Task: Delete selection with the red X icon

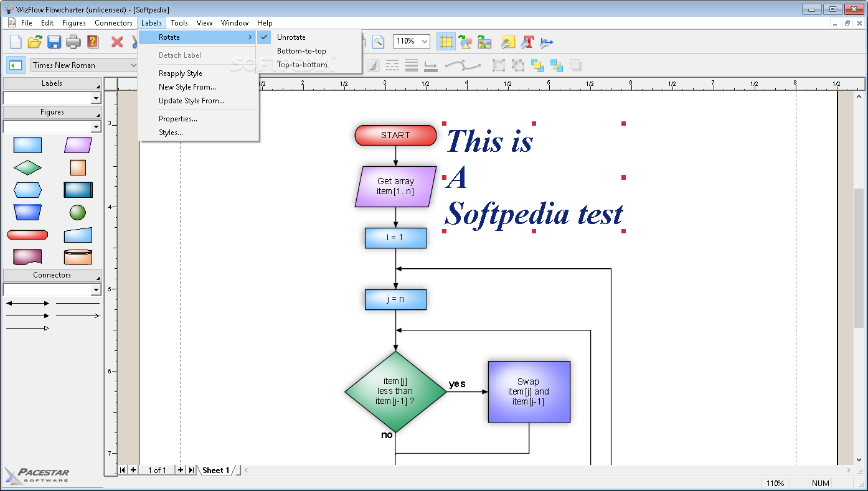Action: pyautogui.click(x=117, y=42)
